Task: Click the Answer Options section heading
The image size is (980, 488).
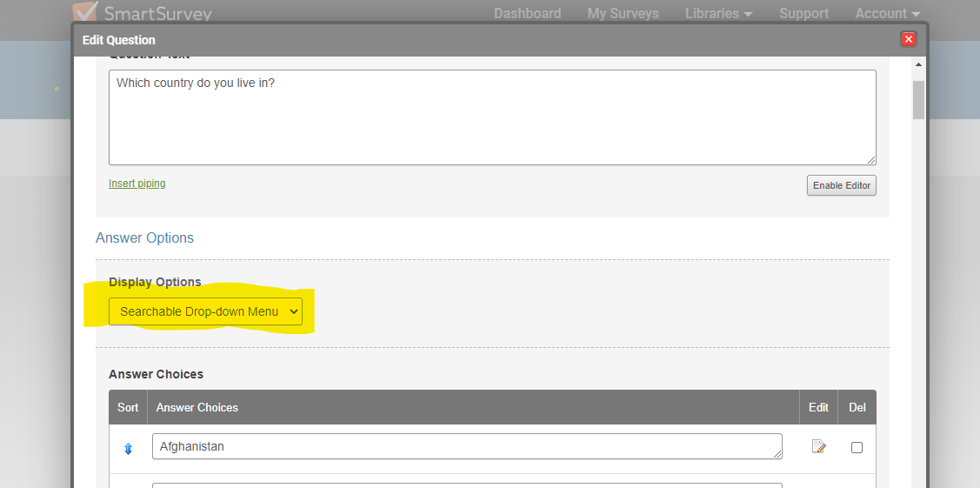Action: coord(144,237)
